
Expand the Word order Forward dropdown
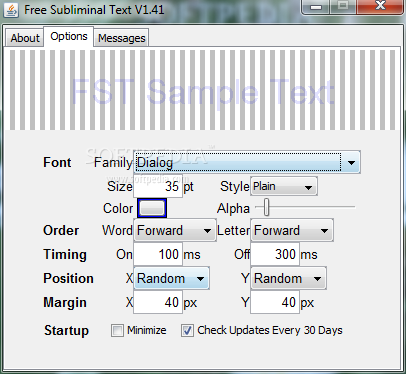tap(175, 230)
